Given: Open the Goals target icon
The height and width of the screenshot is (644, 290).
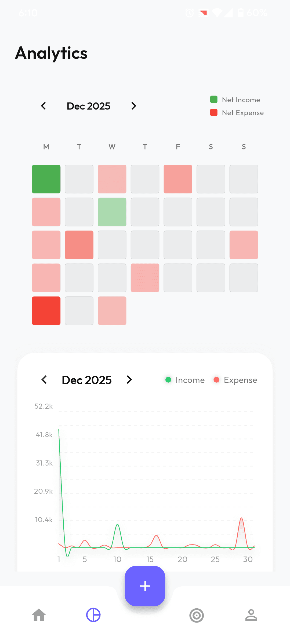Looking at the screenshot, I should click(197, 615).
